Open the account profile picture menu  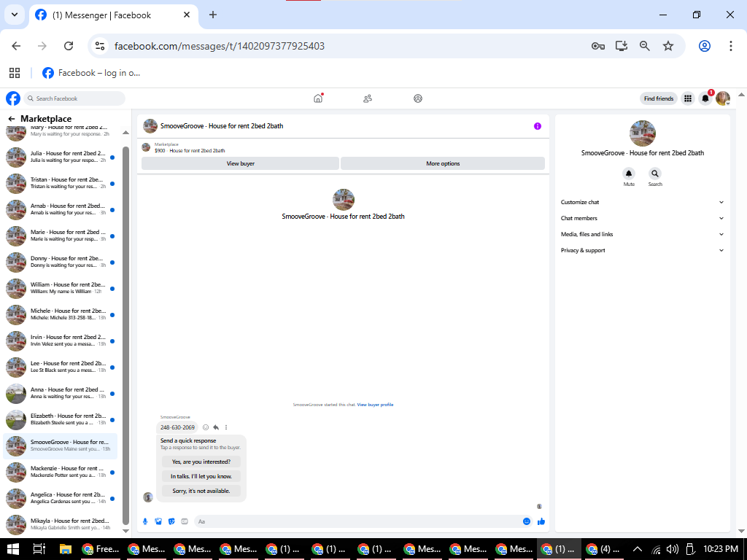pyautogui.click(x=723, y=98)
